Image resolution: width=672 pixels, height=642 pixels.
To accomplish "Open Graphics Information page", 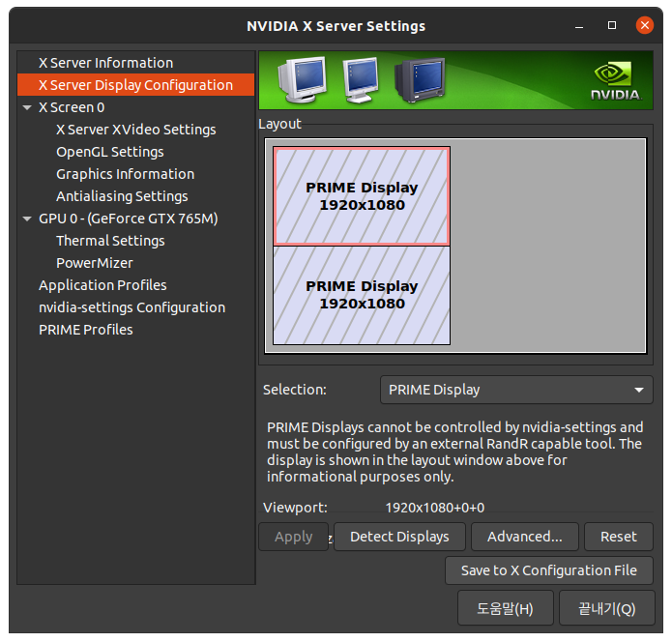I will pyautogui.click(x=125, y=174).
